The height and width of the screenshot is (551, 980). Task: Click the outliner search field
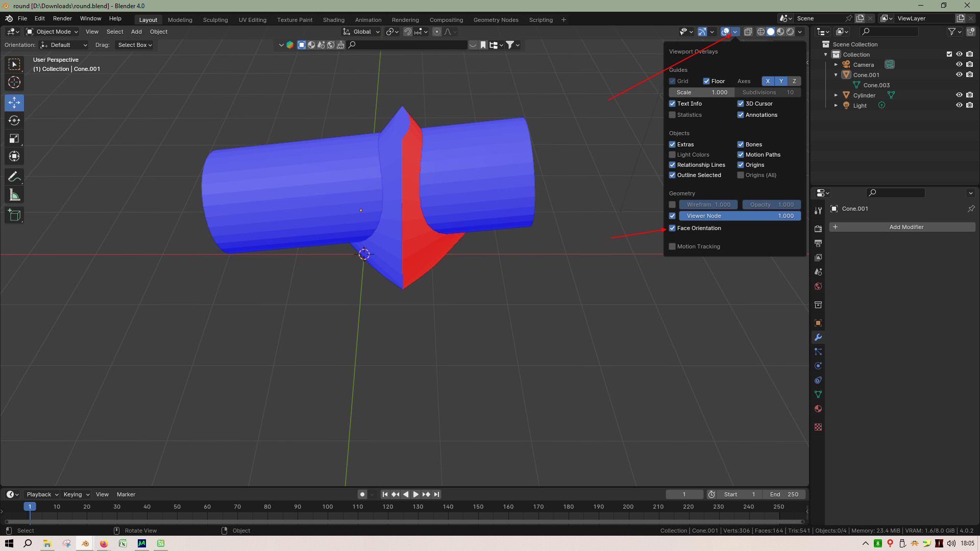click(x=889, y=32)
